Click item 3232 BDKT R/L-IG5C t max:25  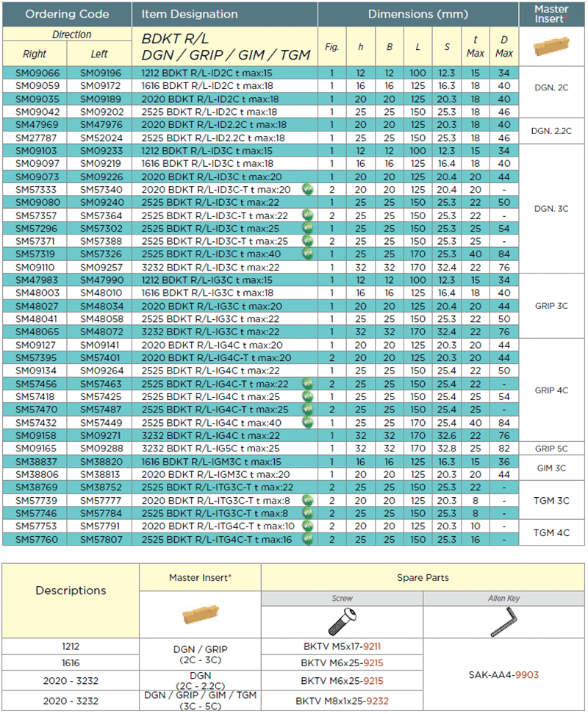click(210, 449)
